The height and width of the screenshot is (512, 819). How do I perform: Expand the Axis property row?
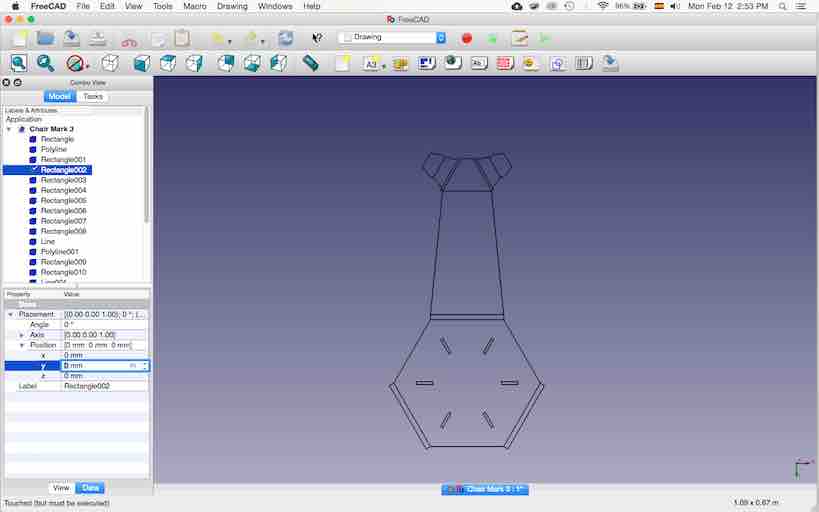click(x=21, y=335)
